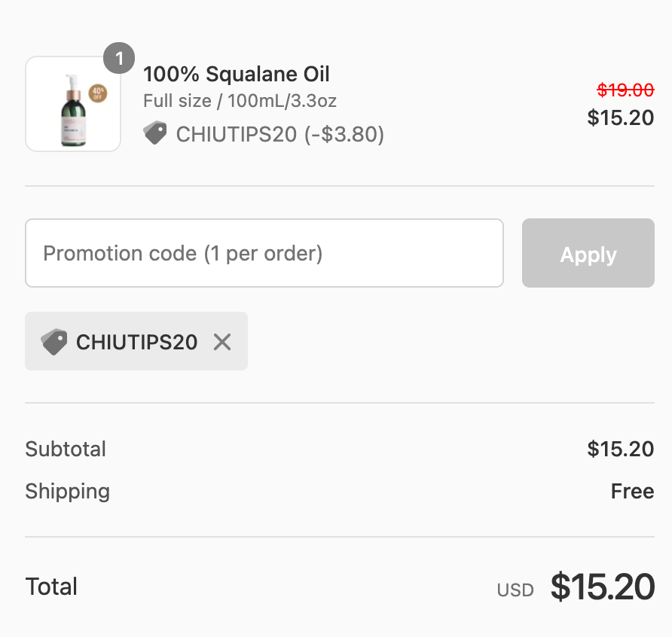Click the USD currency label
Viewport: 672px width, 637px height.
[515, 590]
